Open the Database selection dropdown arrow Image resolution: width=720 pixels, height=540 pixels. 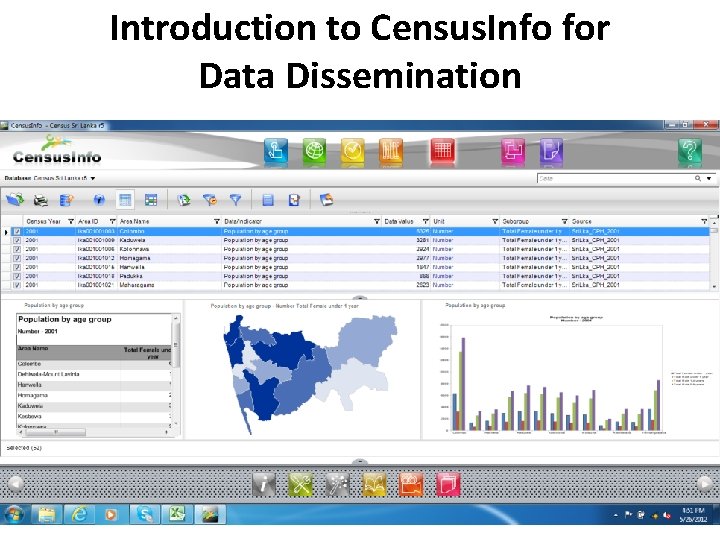pyautogui.click(x=93, y=178)
